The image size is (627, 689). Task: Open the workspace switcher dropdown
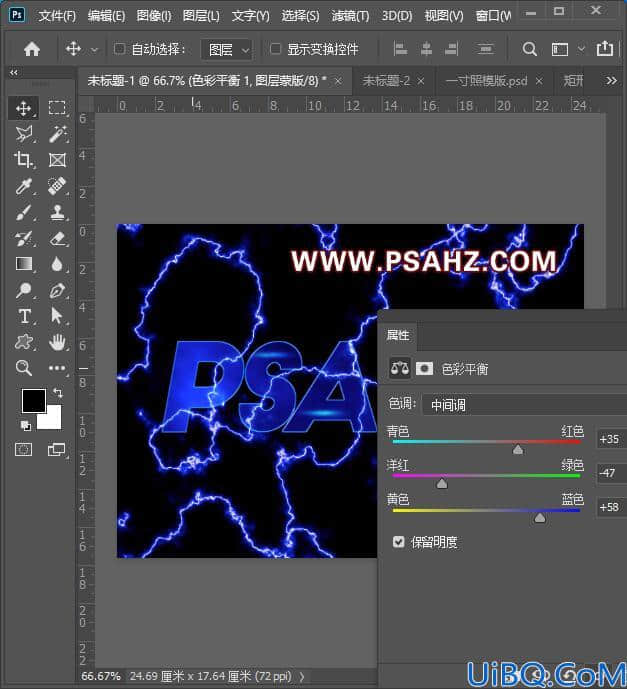coord(581,49)
